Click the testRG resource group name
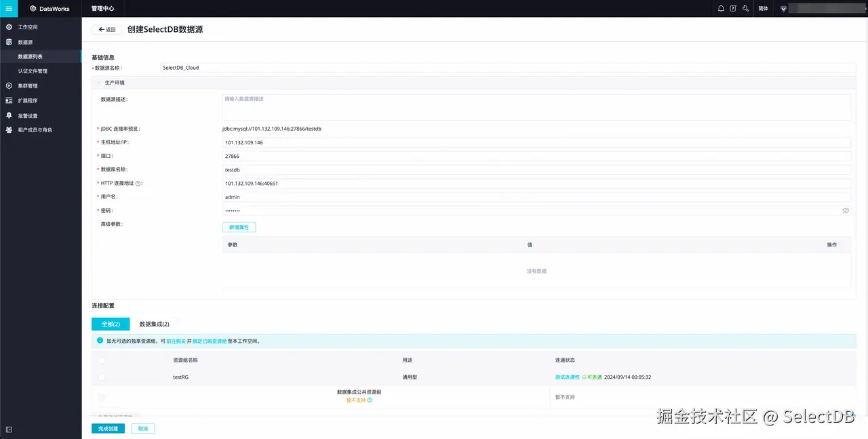 (x=180, y=377)
